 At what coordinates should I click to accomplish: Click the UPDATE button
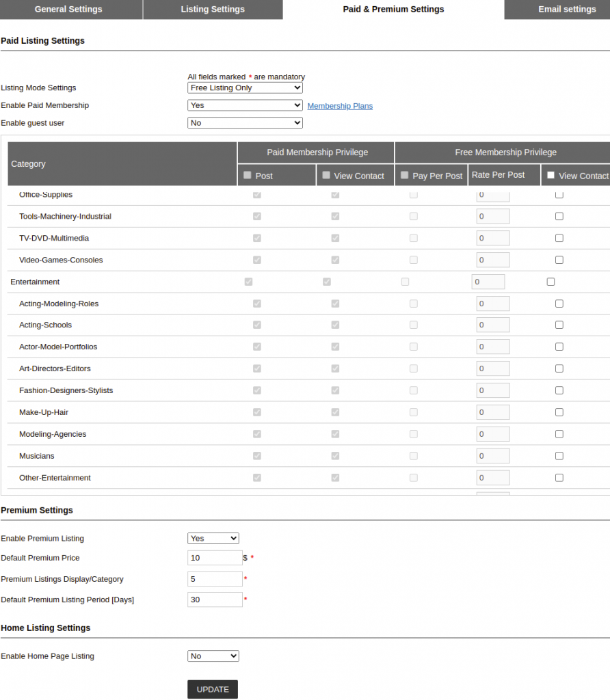(x=213, y=690)
